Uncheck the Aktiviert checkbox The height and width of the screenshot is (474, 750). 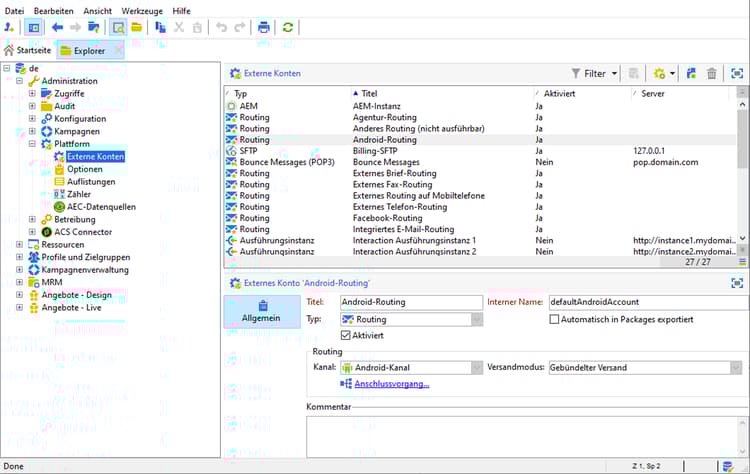point(347,335)
